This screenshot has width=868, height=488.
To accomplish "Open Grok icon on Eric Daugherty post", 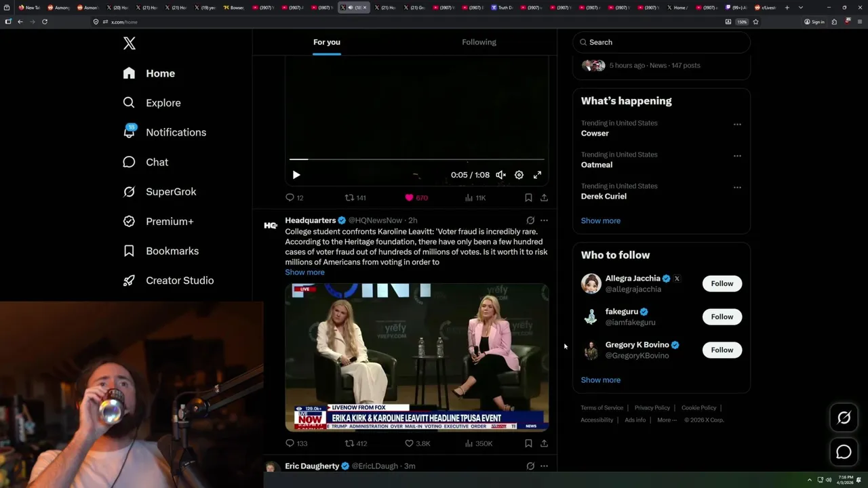I will [x=530, y=466].
